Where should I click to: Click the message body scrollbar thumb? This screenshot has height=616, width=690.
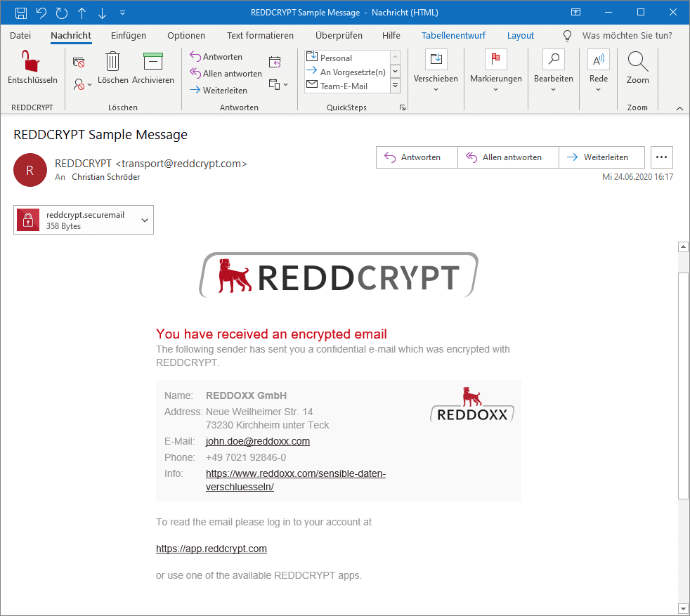click(683, 386)
